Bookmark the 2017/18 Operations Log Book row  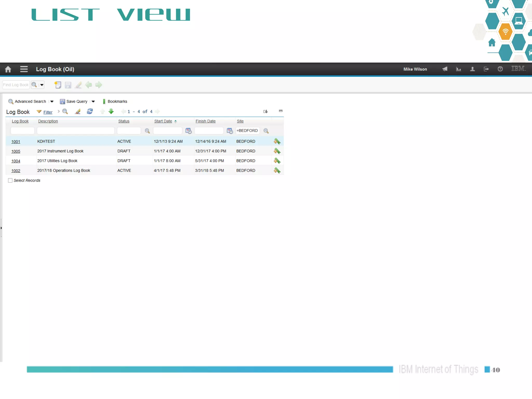[277, 171]
